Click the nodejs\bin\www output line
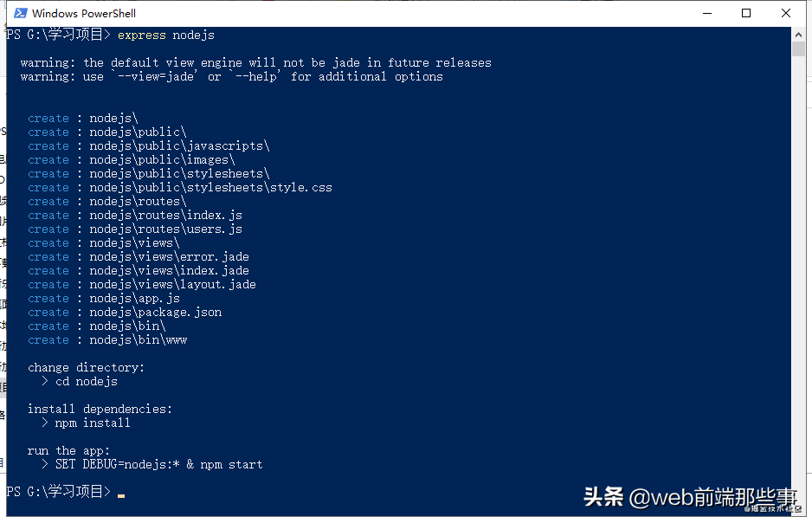The width and height of the screenshot is (812, 523). [138, 339]
